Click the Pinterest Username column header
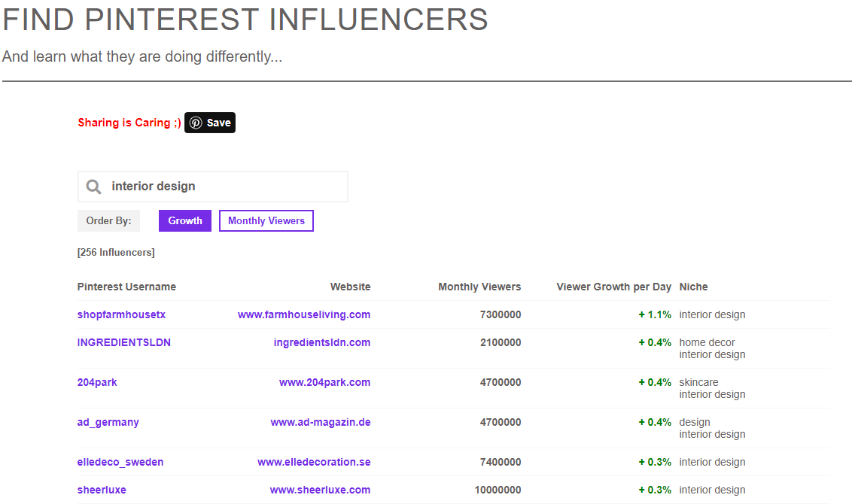 [126, 287]
